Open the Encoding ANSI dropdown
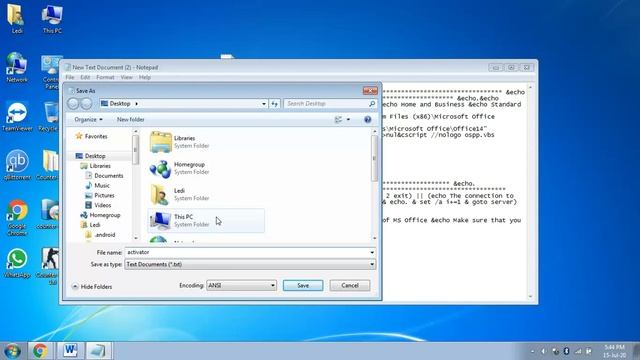 coord(241,285)
